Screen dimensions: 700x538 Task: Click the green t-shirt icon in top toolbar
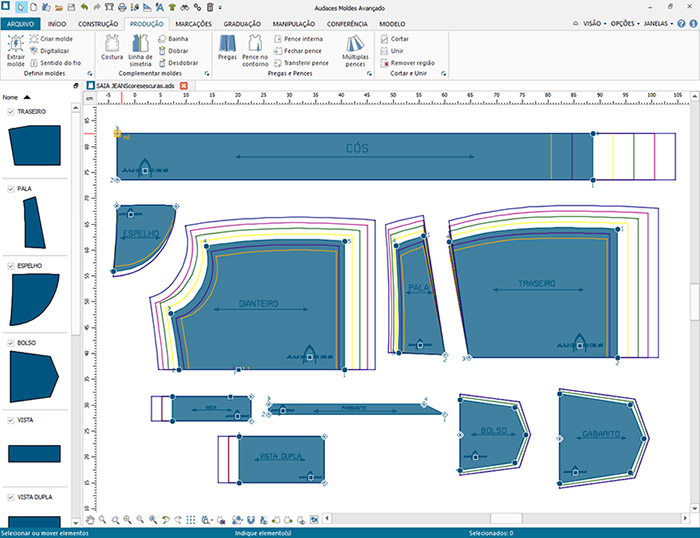point(172,7)
